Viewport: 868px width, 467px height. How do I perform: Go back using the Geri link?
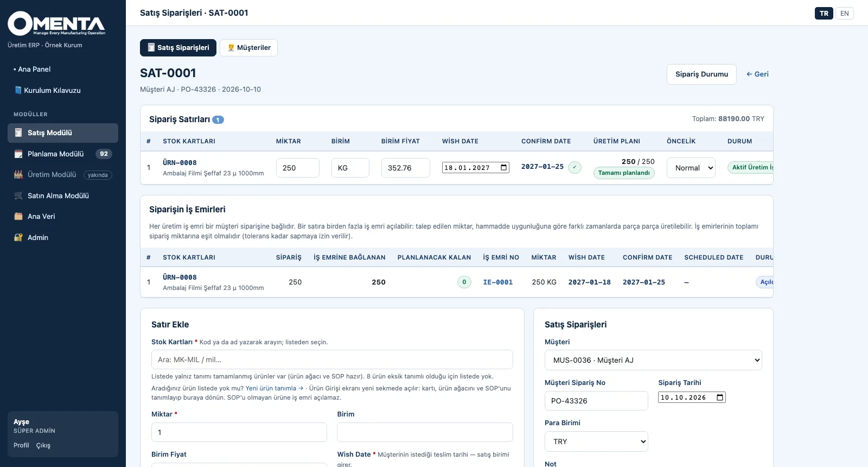[x=757, y=74]
